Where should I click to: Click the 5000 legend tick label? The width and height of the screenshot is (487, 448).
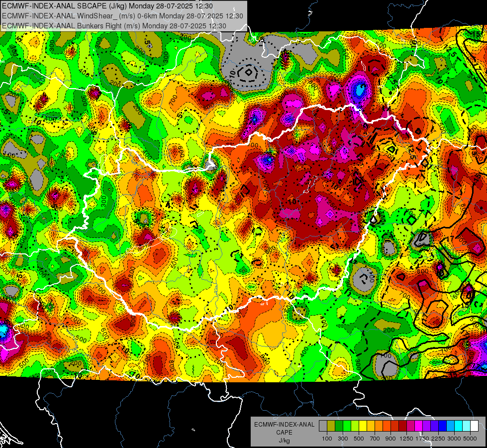pos(470,439)
